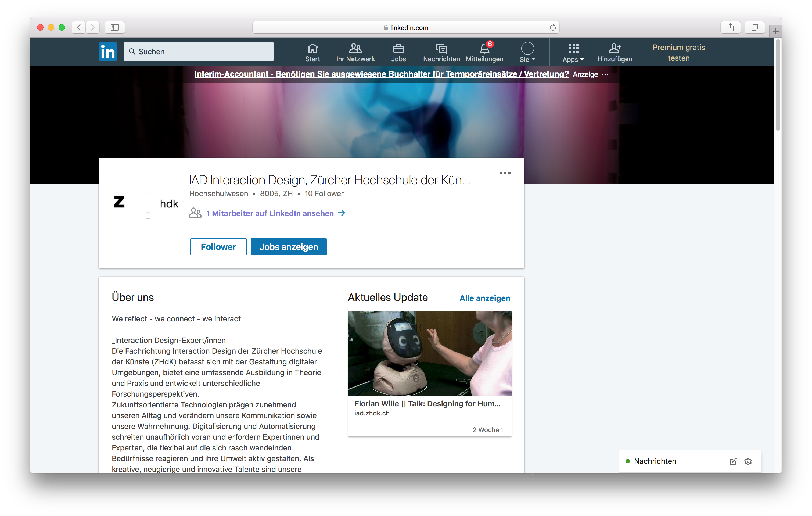Click the Follower button
The width and height of the screenshot is (812, 516).
tap(218, 246)
